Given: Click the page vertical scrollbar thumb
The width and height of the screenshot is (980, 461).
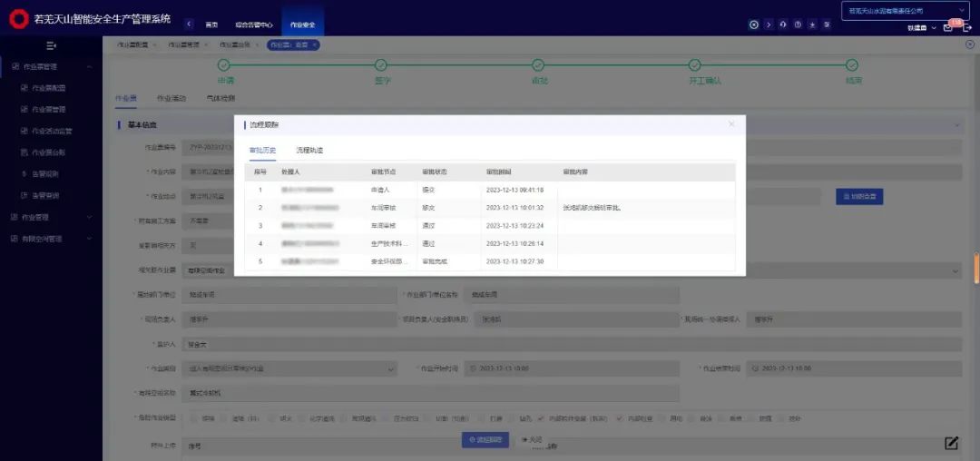Looking at the screenshot, I should [976, 270].
